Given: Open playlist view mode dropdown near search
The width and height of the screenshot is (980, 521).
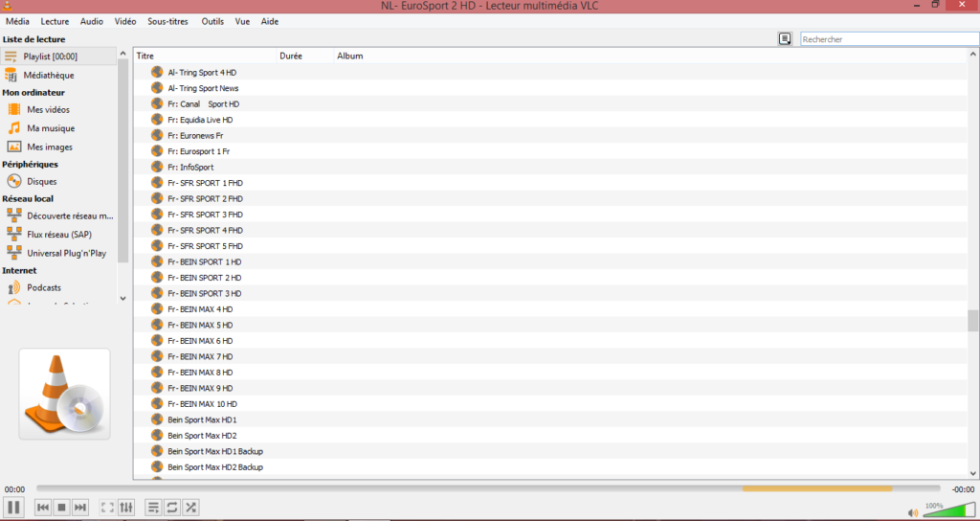Looking at the screenshot, I should 785,39.
